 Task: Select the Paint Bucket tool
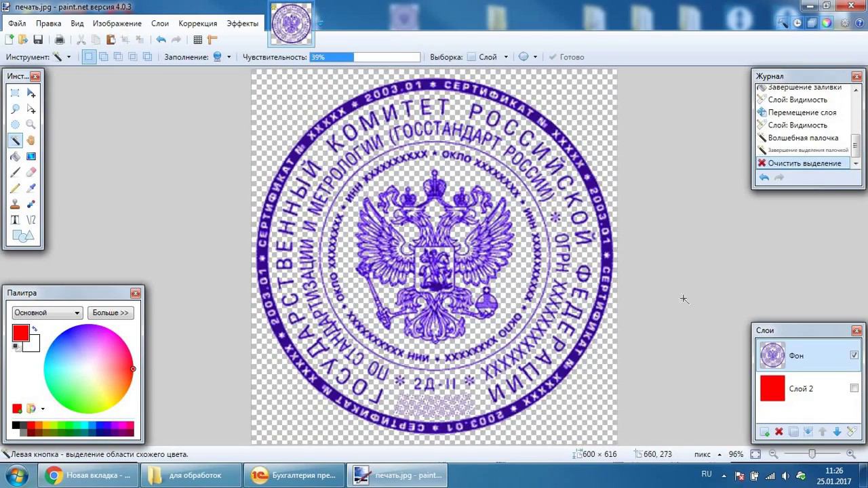pyautogui.click(x=15, y=157)
